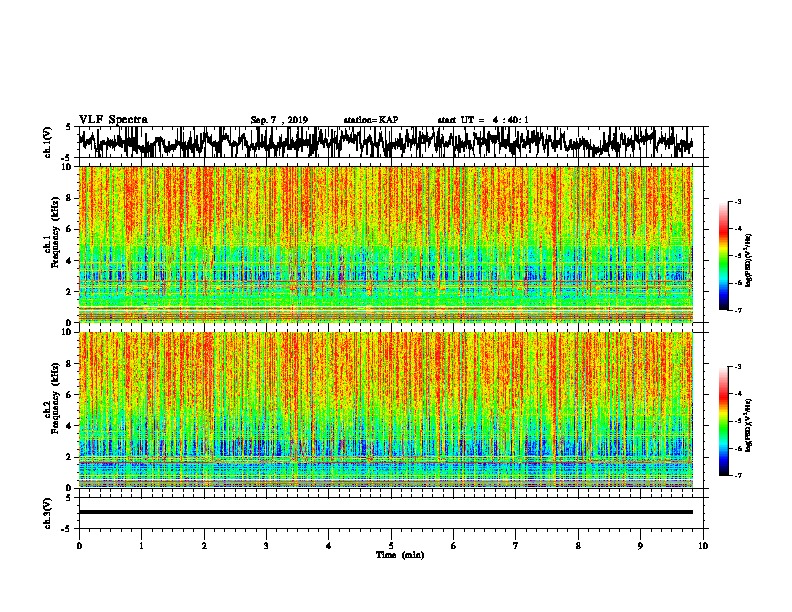This screenshot has width=792, height=612.
Task: Click the "-3" label on ch.2 colorbar
Action: coord(737,367)
